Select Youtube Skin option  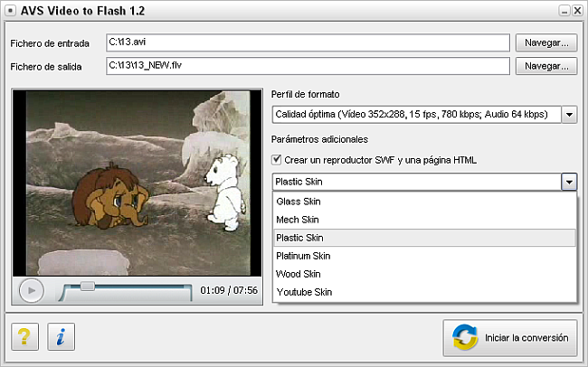[x=424, y=292]
